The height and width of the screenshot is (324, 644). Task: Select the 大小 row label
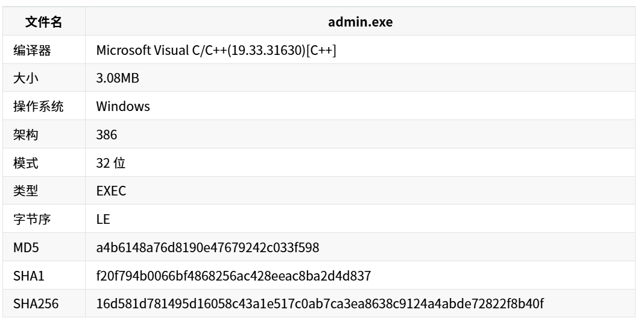pos(26,78)
